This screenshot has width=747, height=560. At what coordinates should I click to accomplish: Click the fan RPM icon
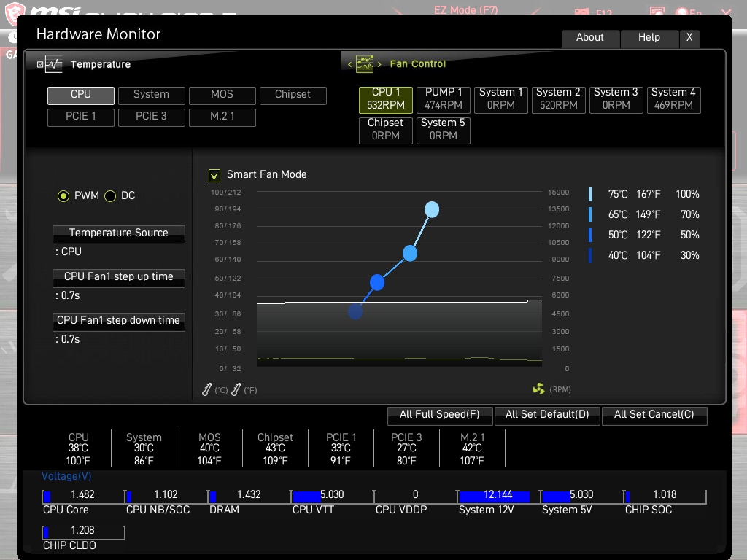(x=538, y=389)
